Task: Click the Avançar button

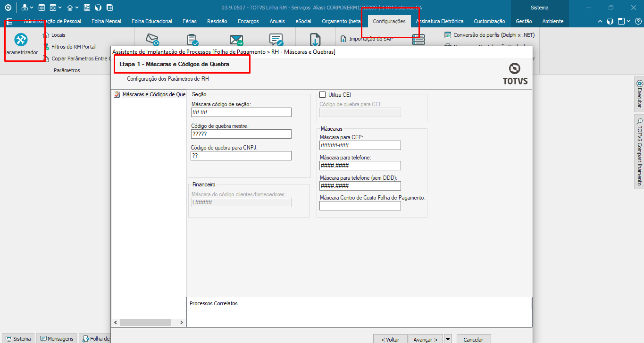Action: (x=426, y=339)
